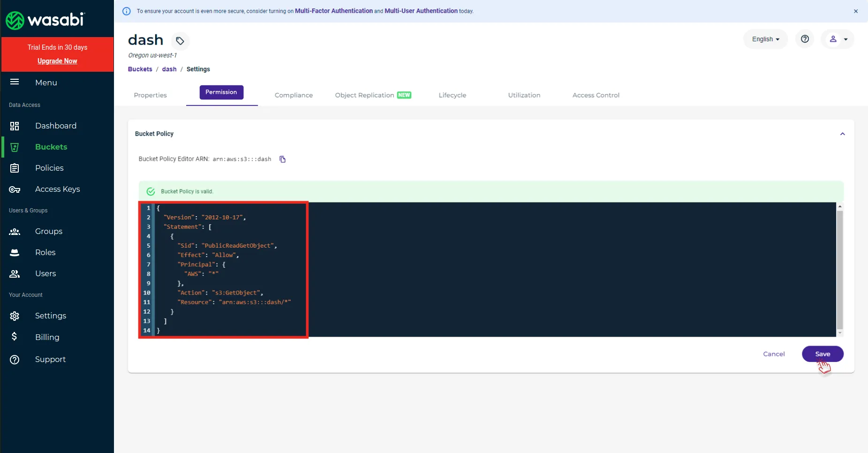
Task: Click the Users icon in sidebar
Action: point(15,274)
